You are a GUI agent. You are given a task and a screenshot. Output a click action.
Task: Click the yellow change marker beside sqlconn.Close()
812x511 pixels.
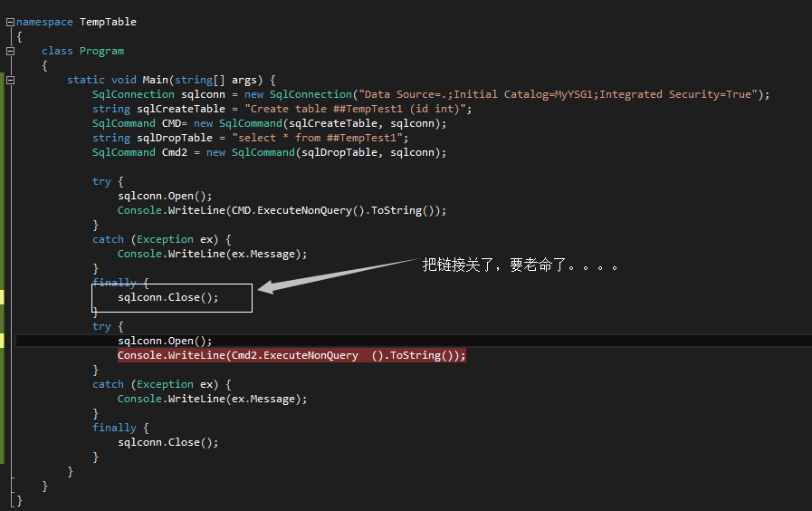click(2, 297)
